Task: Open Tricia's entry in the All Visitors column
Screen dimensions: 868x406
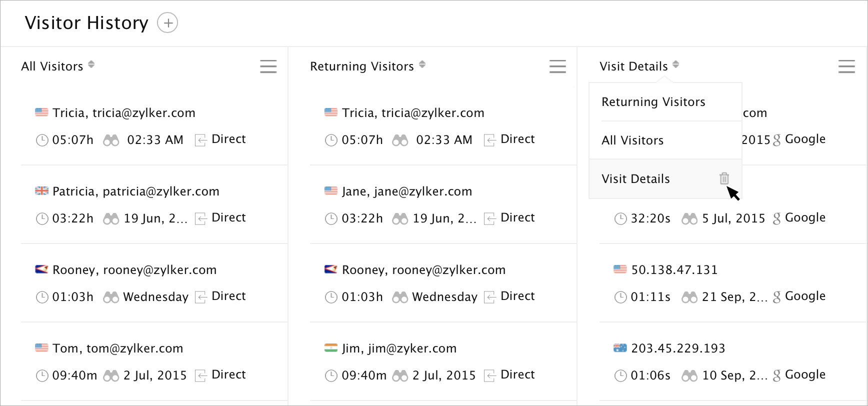Action: (123, 113)
